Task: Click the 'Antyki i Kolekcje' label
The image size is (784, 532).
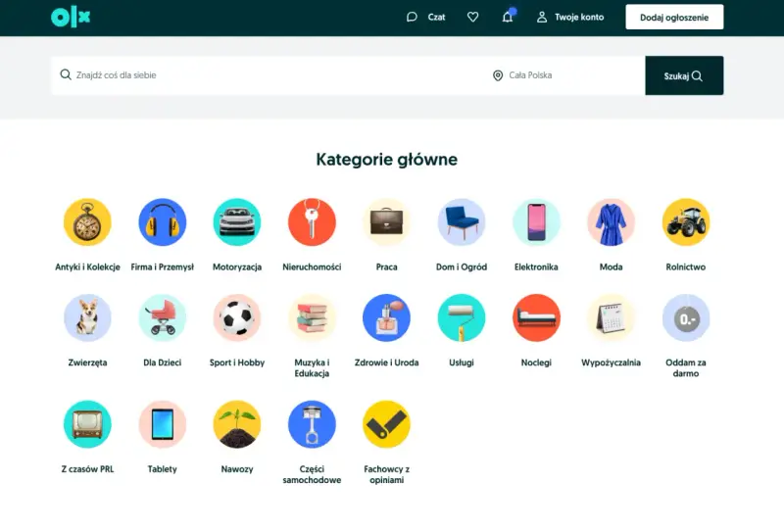Action: pos(87,267)
